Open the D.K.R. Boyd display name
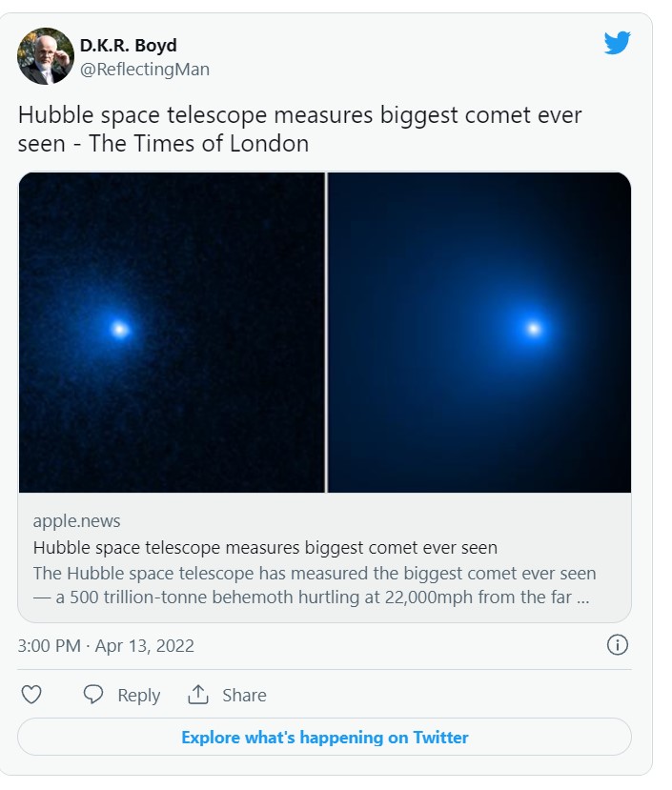Viewport: 672px width, 790px height. pos(128,46)
